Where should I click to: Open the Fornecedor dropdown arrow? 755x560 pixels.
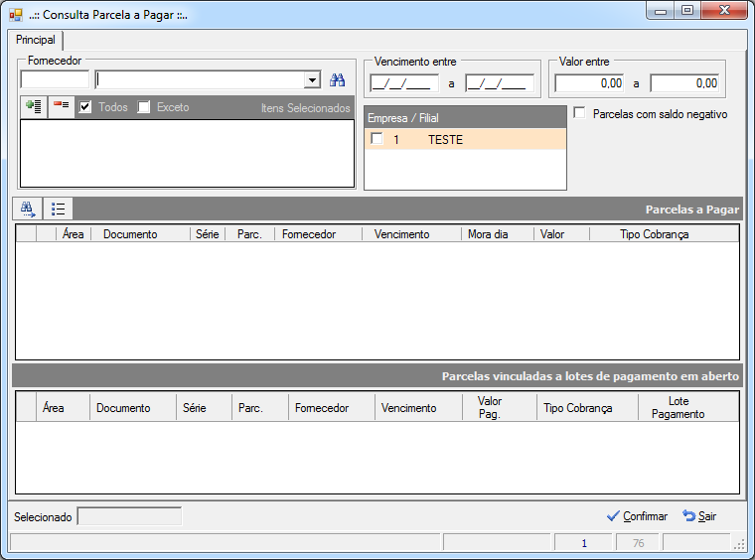pyautogui.click(x=312, y=79)
